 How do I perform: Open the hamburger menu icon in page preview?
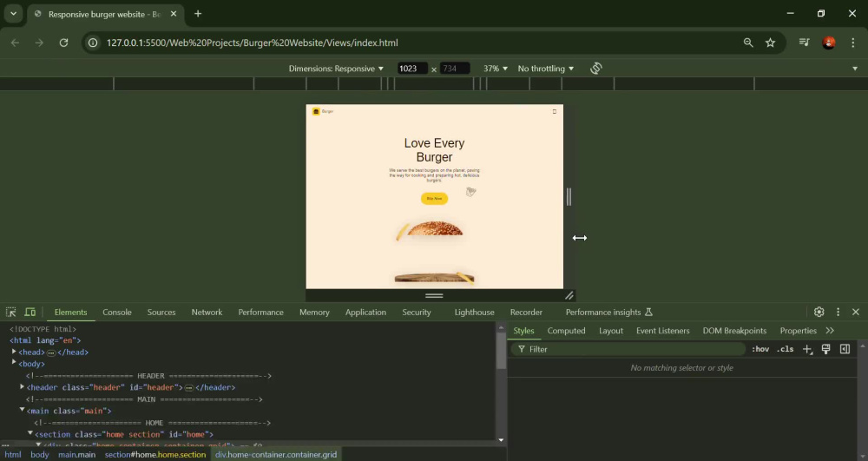coord(554,111)
